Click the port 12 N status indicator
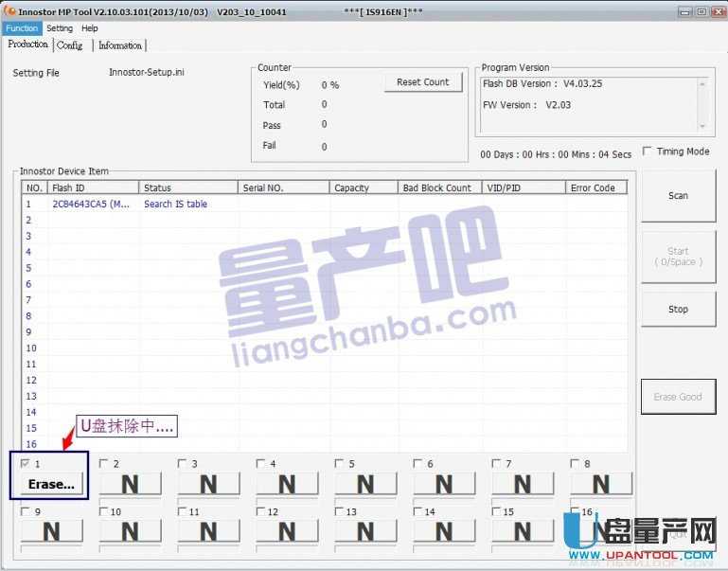 pos(287,532)
